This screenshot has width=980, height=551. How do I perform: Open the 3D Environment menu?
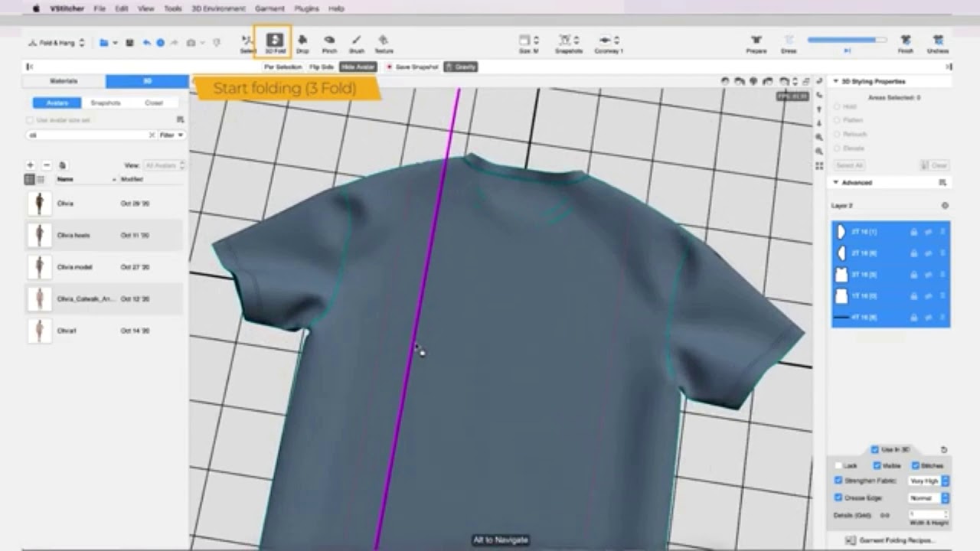tap(218, 8)
